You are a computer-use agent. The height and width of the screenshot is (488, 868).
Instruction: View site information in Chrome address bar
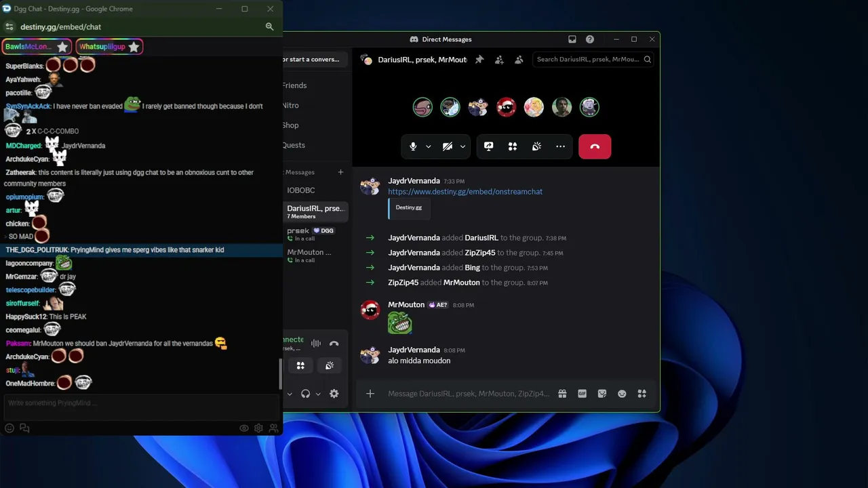coord(9,27)
